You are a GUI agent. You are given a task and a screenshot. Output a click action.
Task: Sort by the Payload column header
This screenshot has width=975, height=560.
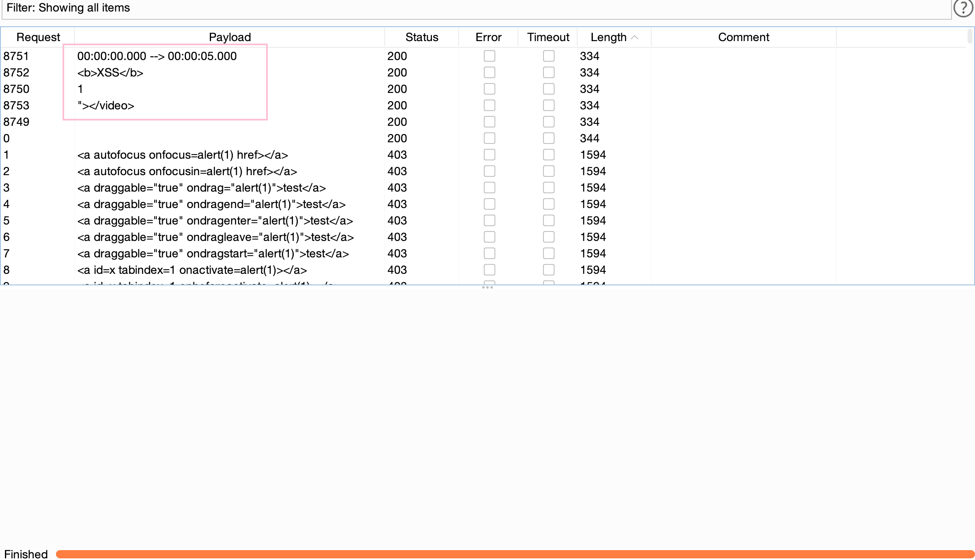coord(230,37)
